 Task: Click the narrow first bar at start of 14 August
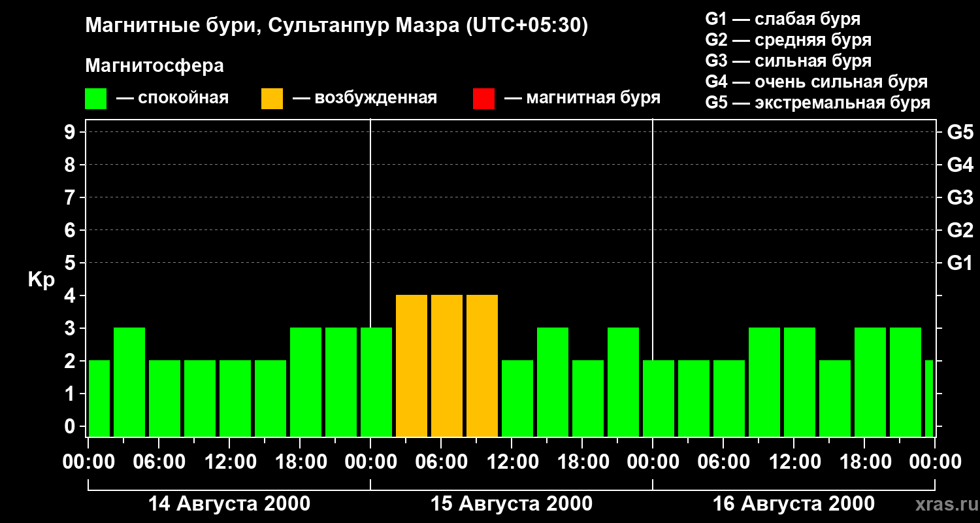pos(99,398)
